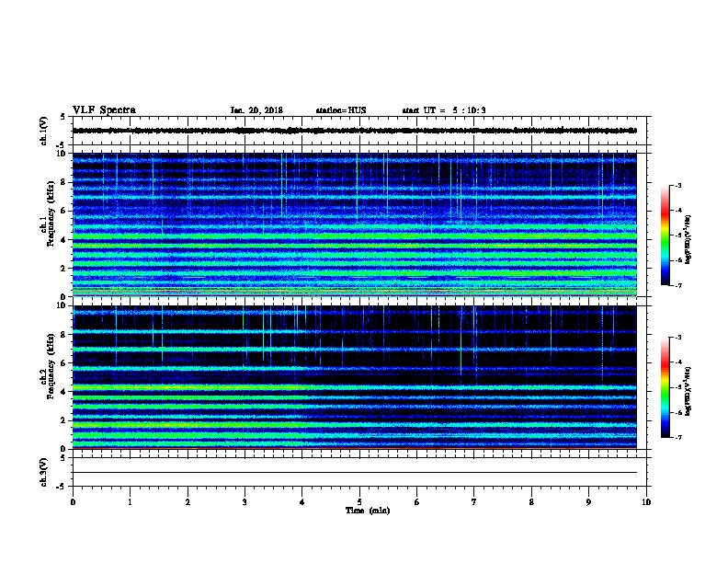Click the "2" kHz tick on ch.1 spectrogram

[63, 269]
